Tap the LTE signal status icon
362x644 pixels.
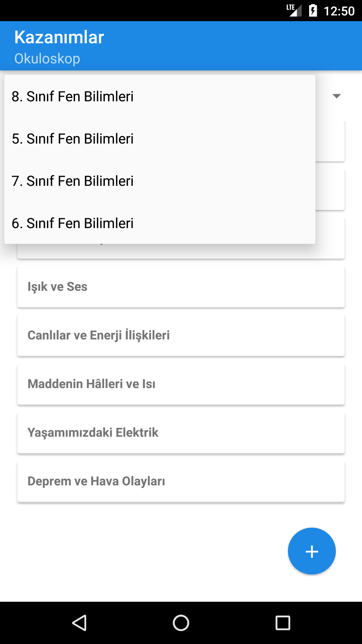pos(294,10)
